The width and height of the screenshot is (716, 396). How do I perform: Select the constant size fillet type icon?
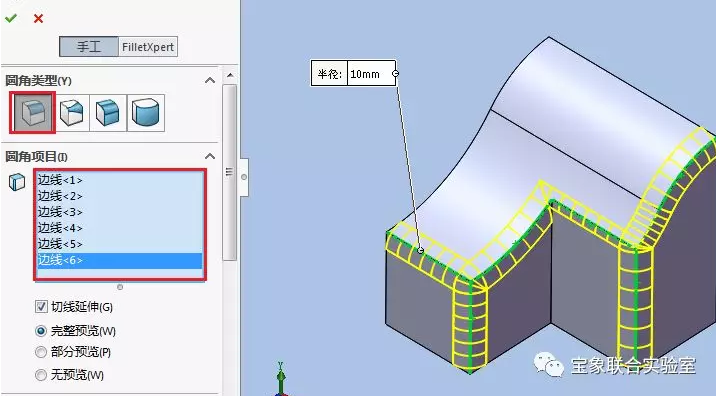coord(33,112)
